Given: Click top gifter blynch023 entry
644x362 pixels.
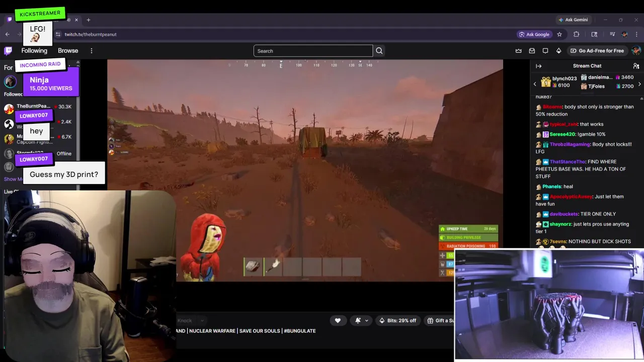Looking at the screenshot, I should [x=558, y=82].
